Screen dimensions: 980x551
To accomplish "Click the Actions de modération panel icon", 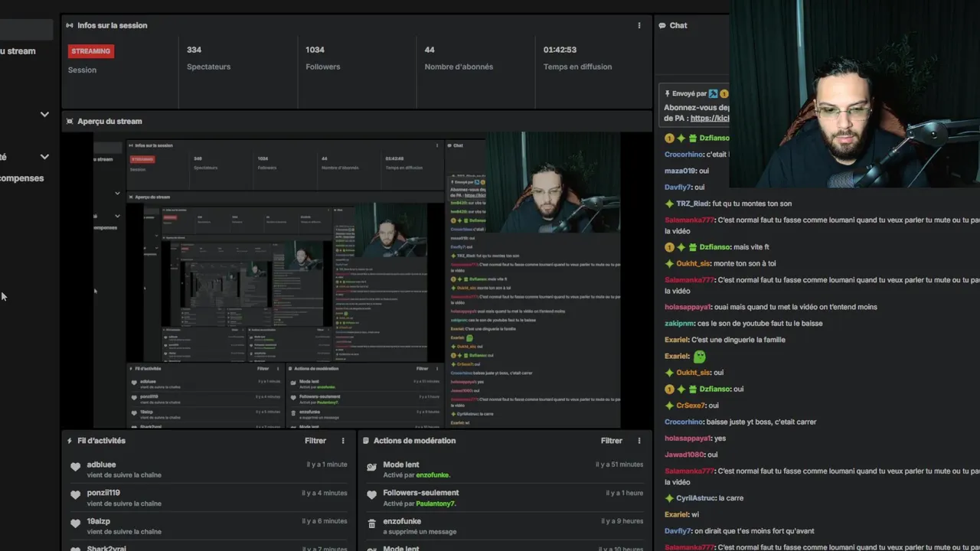I will pos(366,441).
